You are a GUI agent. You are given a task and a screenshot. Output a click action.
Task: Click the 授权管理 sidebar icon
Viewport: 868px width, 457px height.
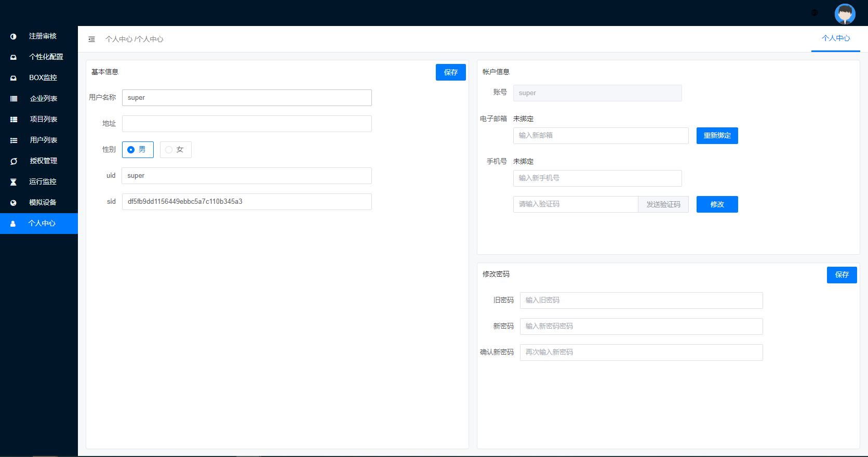point(14,161)
